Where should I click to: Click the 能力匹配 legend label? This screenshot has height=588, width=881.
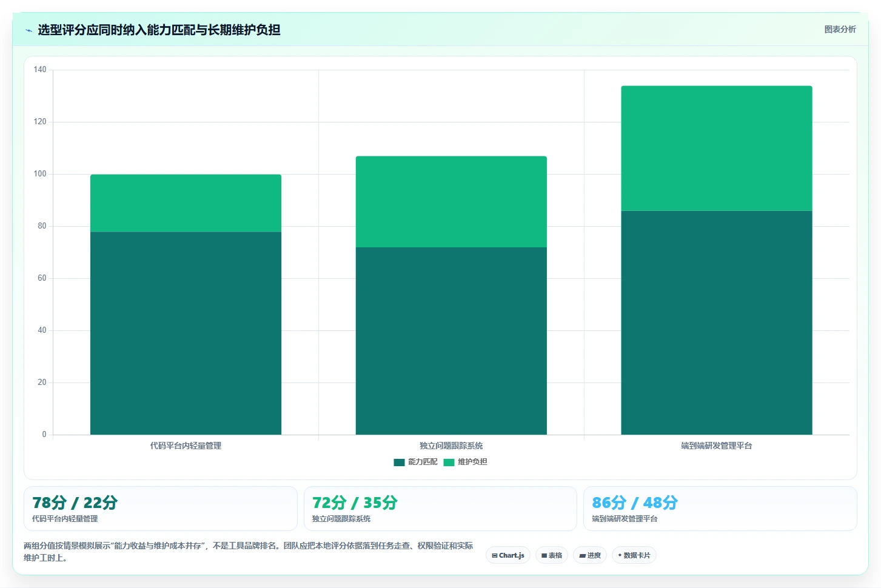click(423, 462)
